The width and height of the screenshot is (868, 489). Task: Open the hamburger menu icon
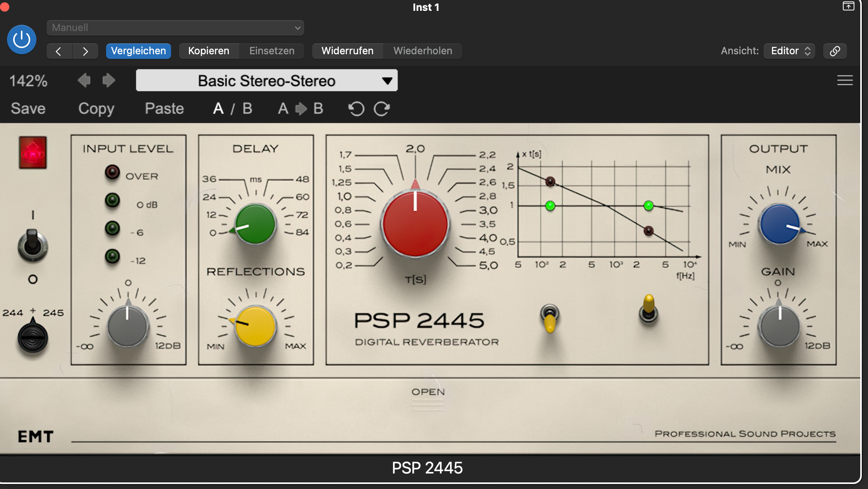click(845, 80)
